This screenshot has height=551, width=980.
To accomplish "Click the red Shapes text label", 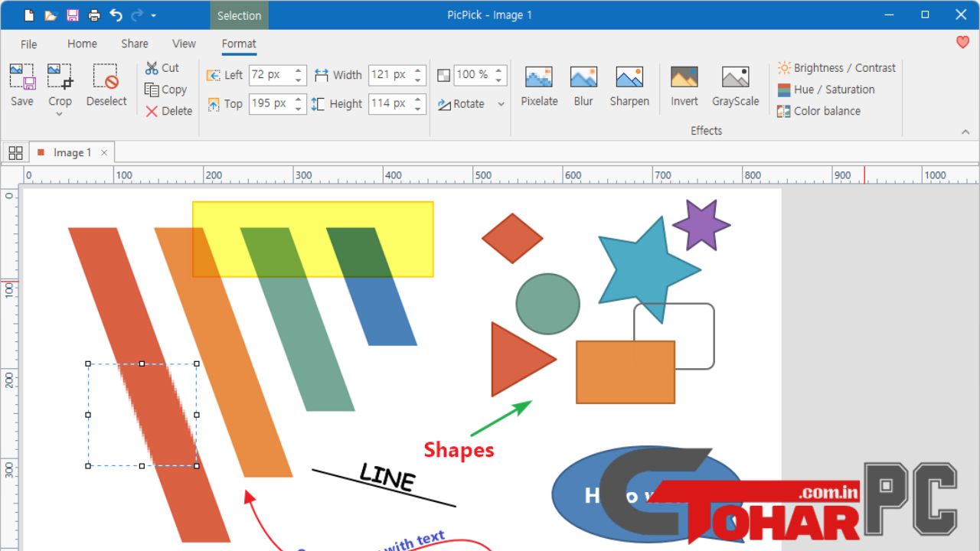I will pyautogui.click(x=459, y=449).
